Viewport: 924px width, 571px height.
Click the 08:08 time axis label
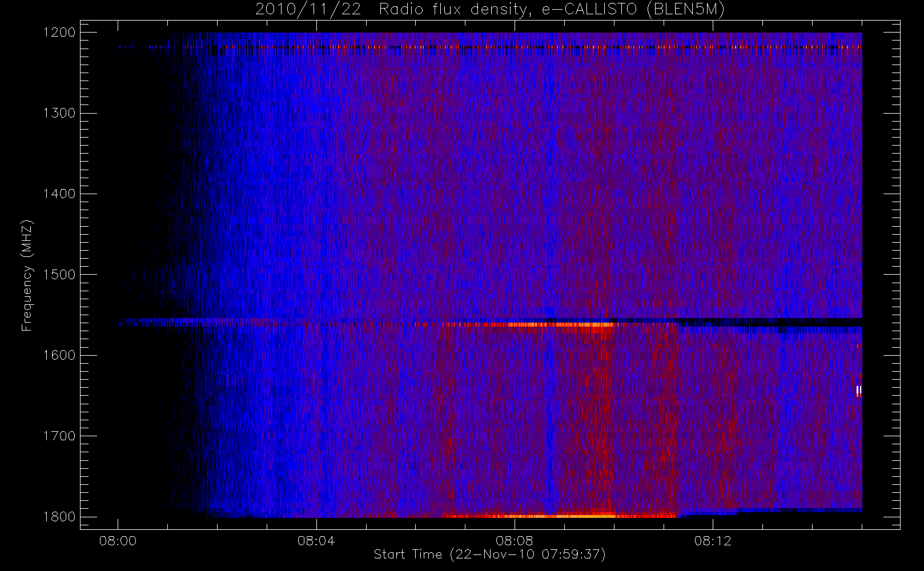click(514, 541)
